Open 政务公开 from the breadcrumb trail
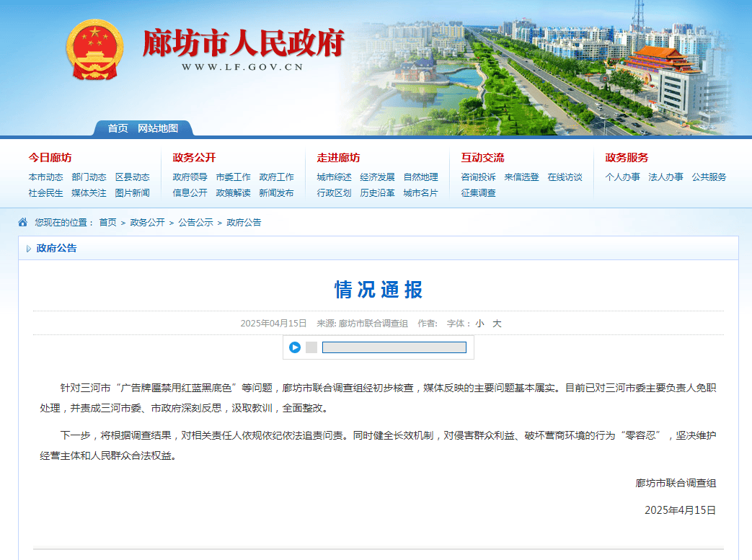The width and height of the screenshot is (752, 560). pyautogui.click(x=146, y=223)
